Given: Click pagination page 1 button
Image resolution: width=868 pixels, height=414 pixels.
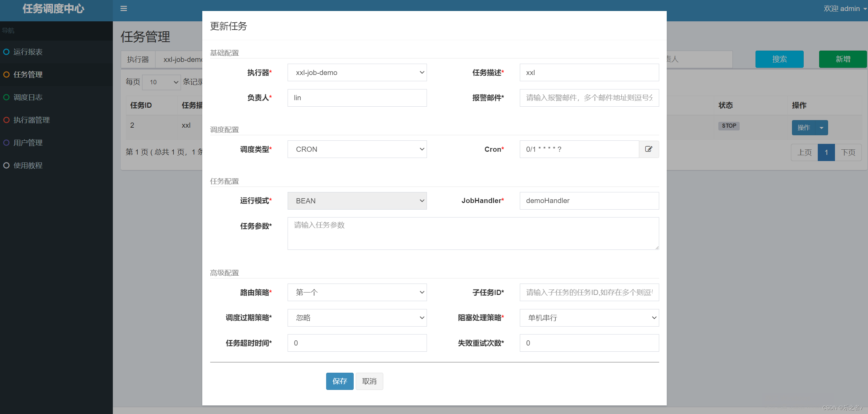Looking at the screenshot, I should click(x=826, y=152).
